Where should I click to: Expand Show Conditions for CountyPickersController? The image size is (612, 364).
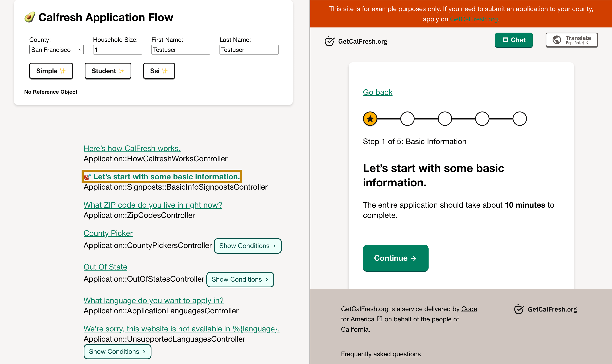pos(248,246)
